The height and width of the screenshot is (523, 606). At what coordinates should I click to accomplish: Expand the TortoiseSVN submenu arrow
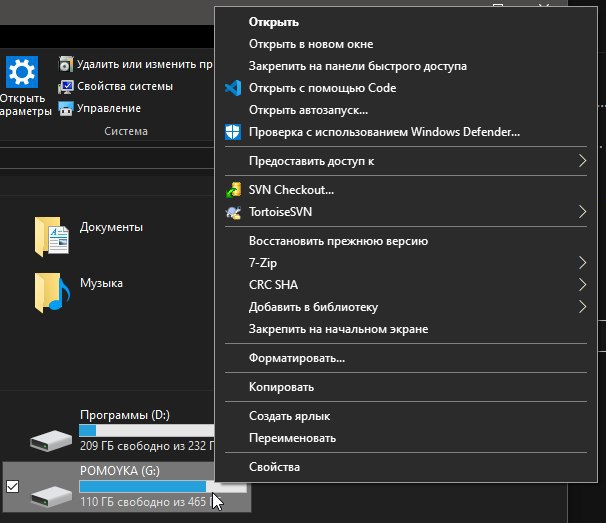tap(582, 212)
